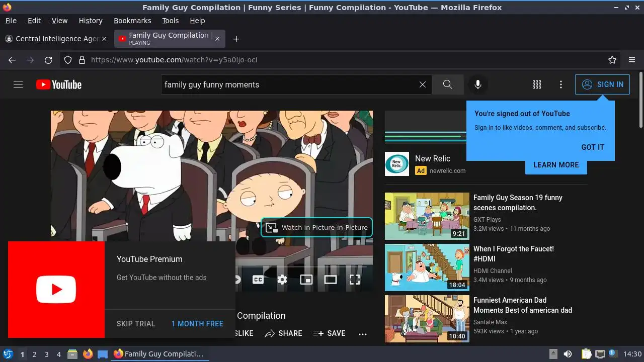Open the Bookmarks menu

(132, 21)
